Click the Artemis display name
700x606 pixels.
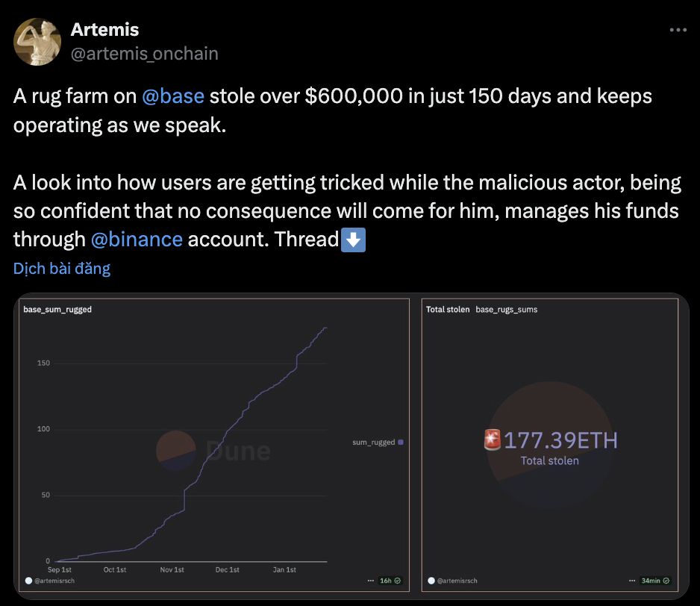pyautogui.click(x=105, y=30)
